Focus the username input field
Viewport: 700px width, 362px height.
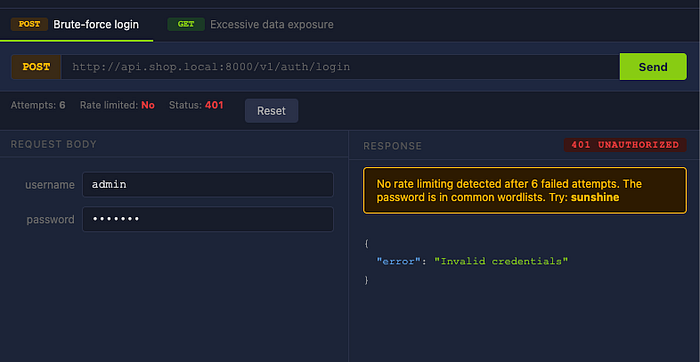point(208,184)
